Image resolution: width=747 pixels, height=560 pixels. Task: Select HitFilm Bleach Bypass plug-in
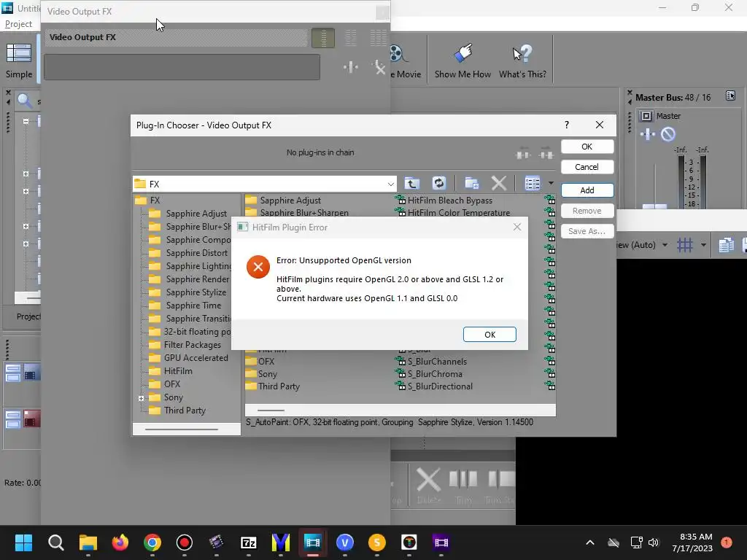(449, 200)
